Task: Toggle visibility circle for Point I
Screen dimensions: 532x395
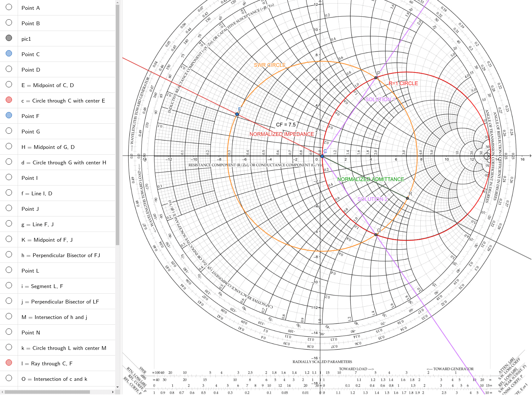Action: [9, 177]
